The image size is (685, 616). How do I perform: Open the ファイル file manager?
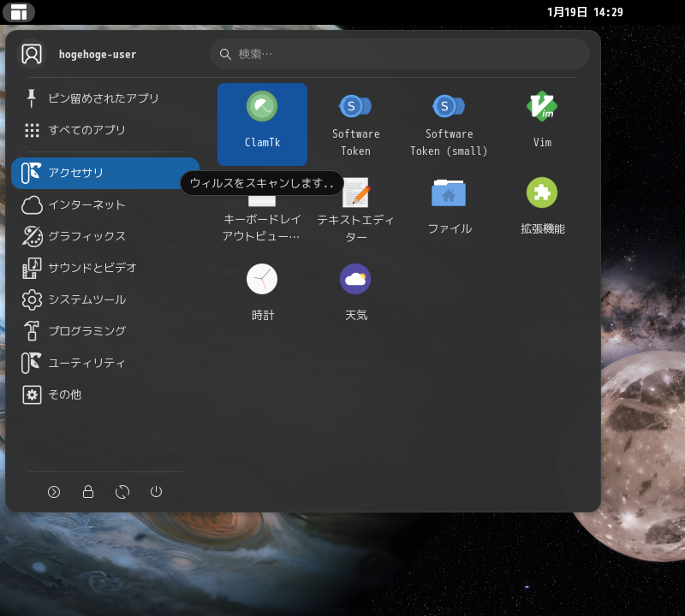[449, 205]
